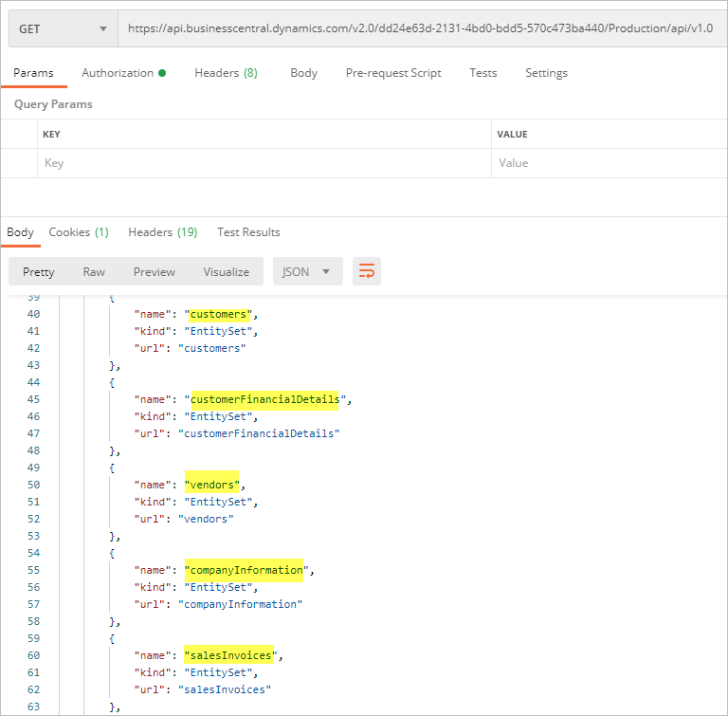Switch to Preview view
728x716 pixels.
click(155, 272)
